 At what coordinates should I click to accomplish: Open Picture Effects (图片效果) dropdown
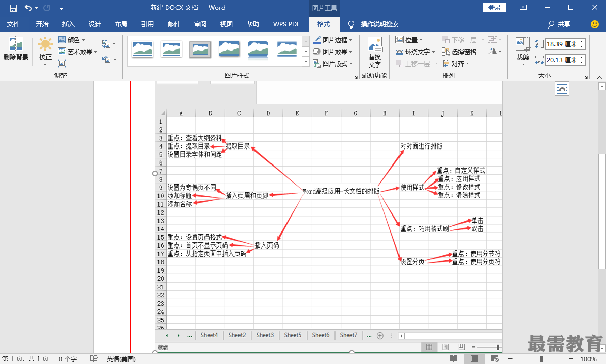click(332, 52)
